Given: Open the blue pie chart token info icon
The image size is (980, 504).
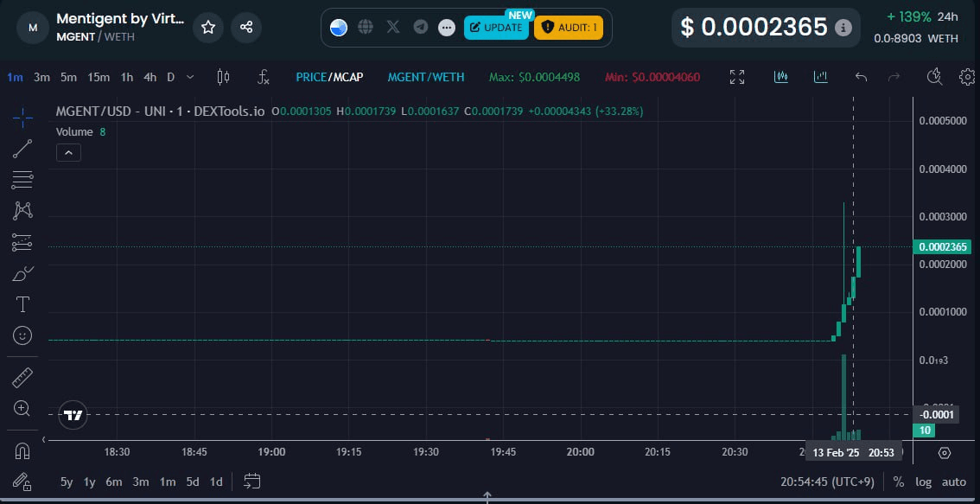Looking at the screenshot, I should pos(338,28).
